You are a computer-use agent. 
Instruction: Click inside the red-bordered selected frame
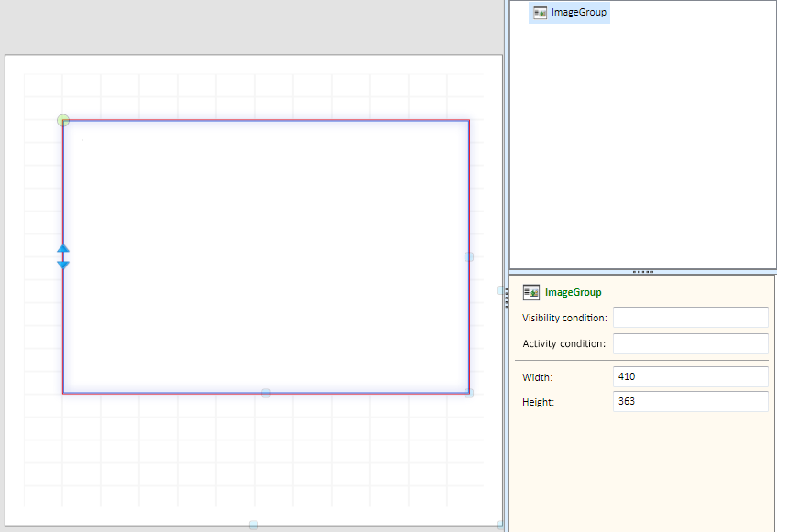click(x=266, y=256)
